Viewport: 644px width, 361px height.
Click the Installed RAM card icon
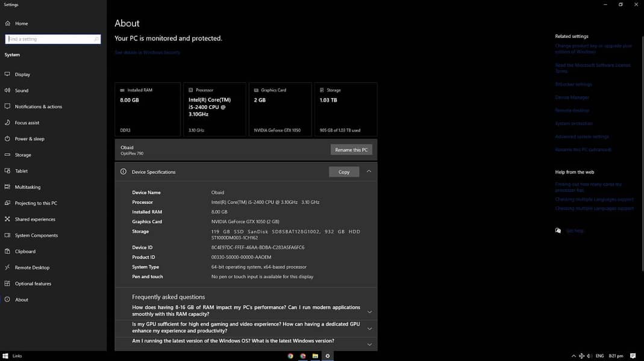click(x=122, y=90)
